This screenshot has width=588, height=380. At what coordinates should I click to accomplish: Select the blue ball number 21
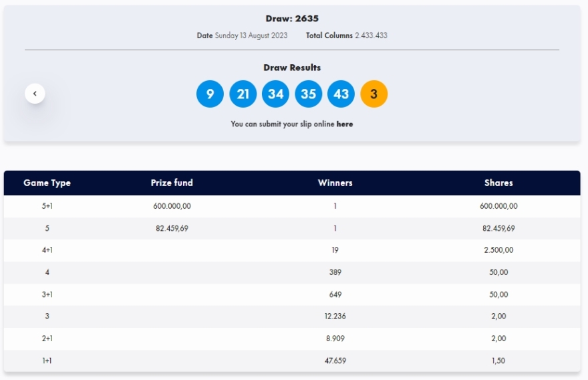243,94
